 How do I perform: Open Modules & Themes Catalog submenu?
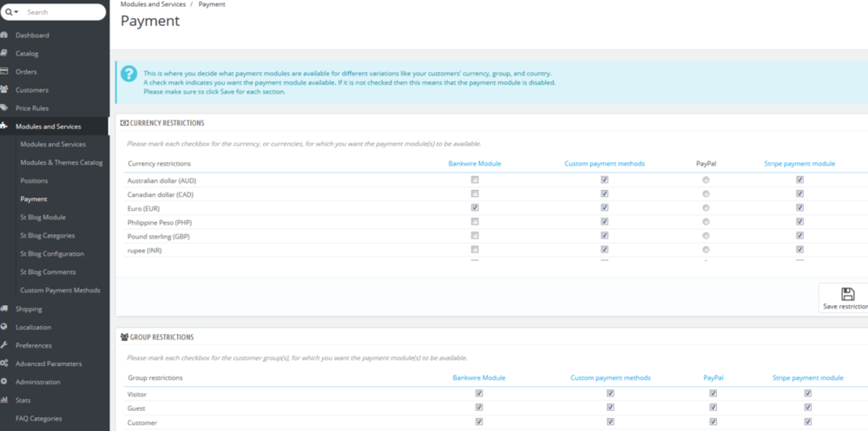click(x=62, y=162)
